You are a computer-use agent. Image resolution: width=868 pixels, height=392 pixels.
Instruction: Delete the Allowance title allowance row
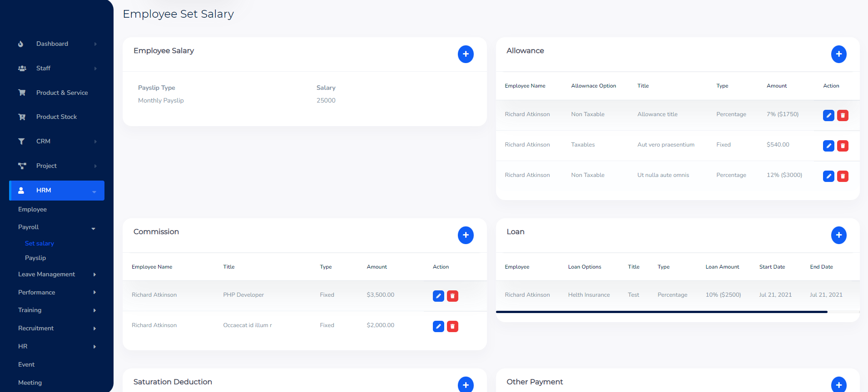pos(843,115)
